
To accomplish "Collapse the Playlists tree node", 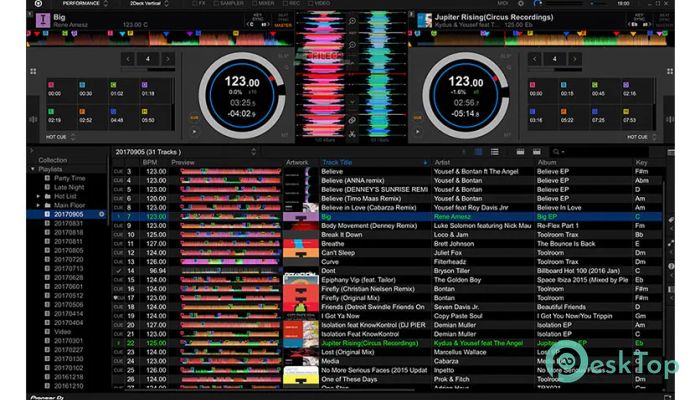I will pos(33,170).
